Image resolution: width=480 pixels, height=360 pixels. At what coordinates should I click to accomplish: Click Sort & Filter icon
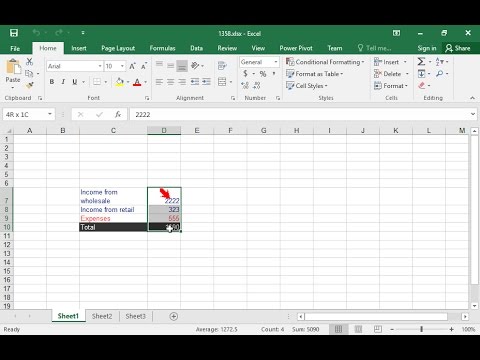pyautogui.click(x=440, y=62)
